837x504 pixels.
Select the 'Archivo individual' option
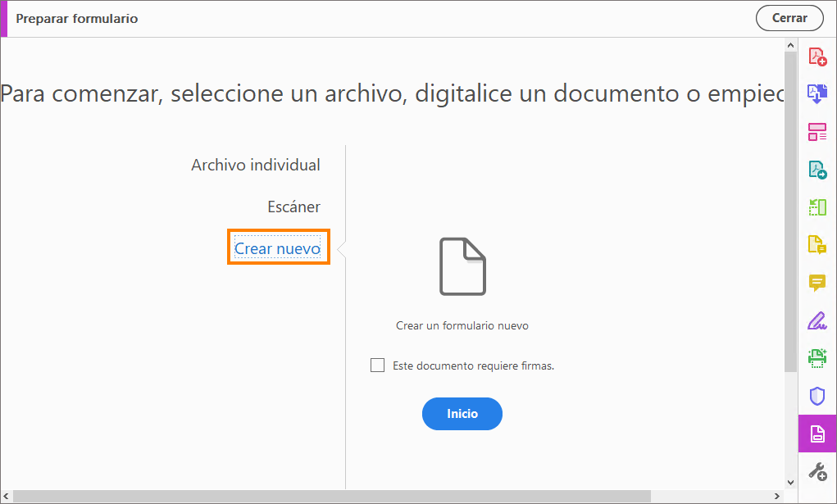[x=256, y=165]
